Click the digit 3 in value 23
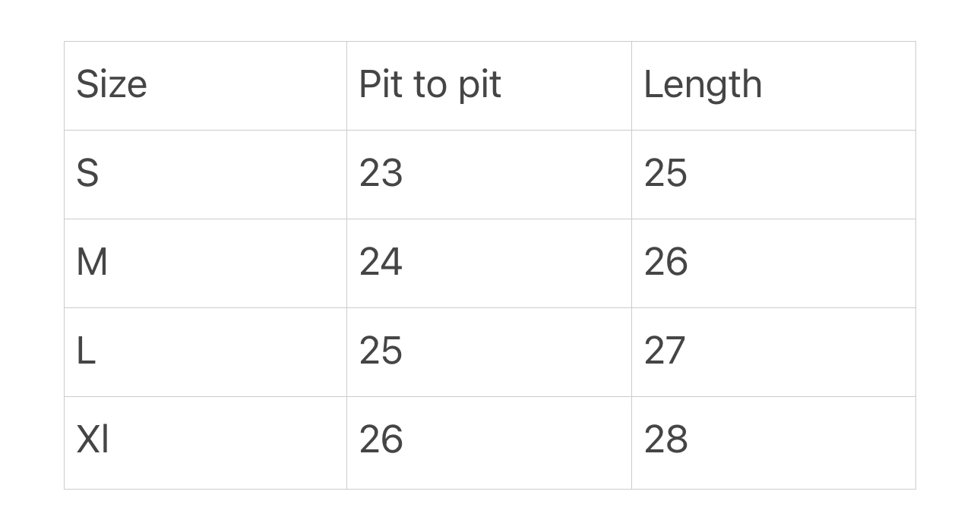This screenshot has width=980, height=526. pos(392,173)
